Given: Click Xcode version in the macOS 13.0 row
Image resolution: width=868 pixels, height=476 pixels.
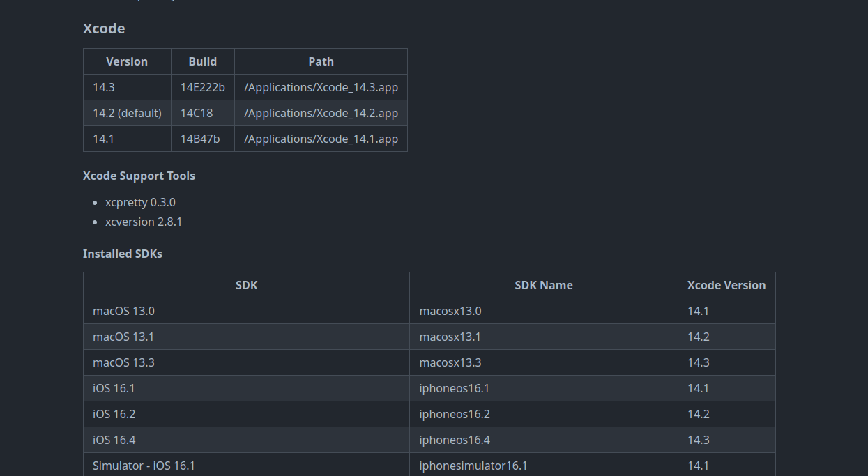Looking at the screenshot, I should click(726, 311).
